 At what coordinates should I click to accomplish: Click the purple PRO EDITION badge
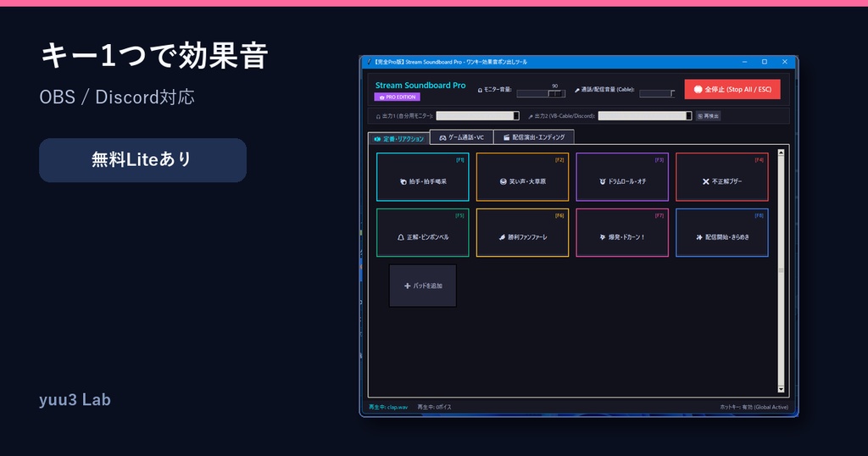tap(397, 97)
